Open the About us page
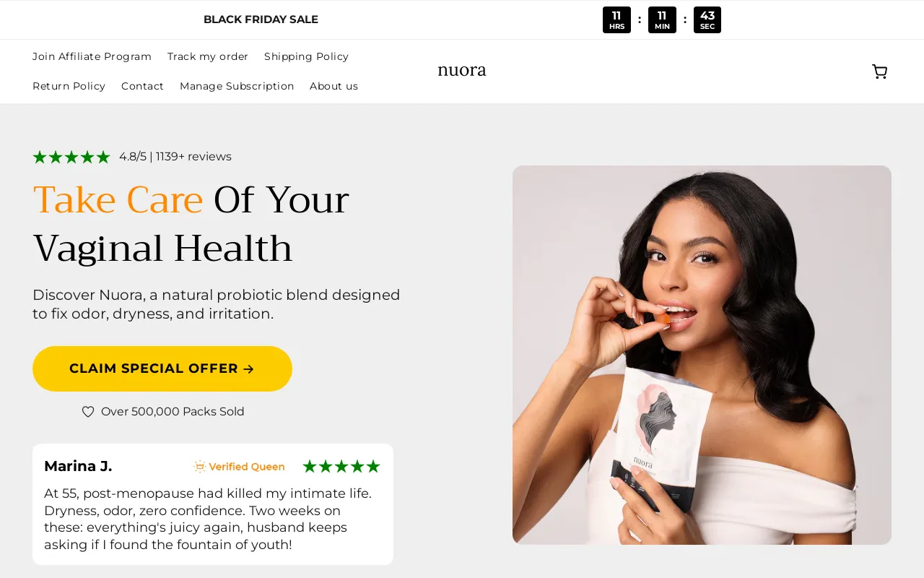 coord(334,86)
